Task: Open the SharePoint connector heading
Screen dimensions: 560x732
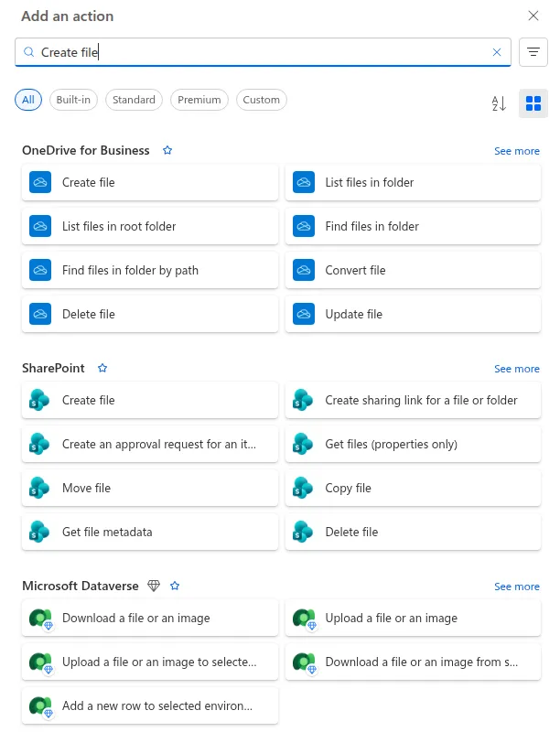Action: [x=53, y=368]
